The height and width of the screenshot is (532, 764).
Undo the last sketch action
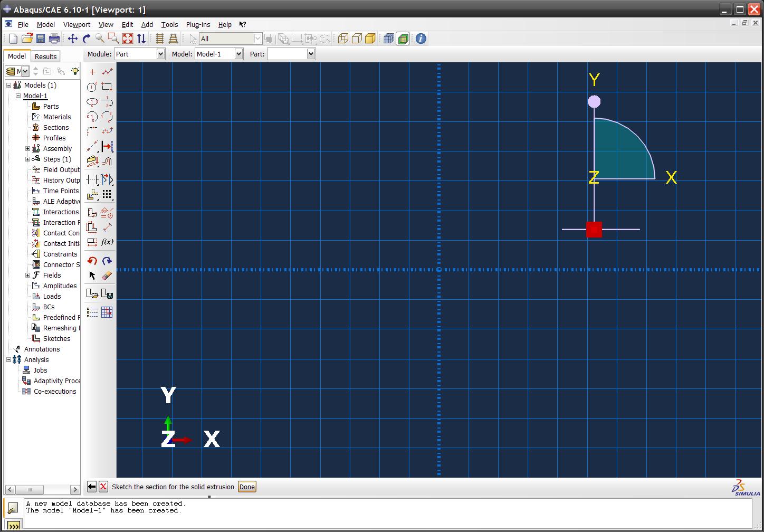tap(92, 261)
